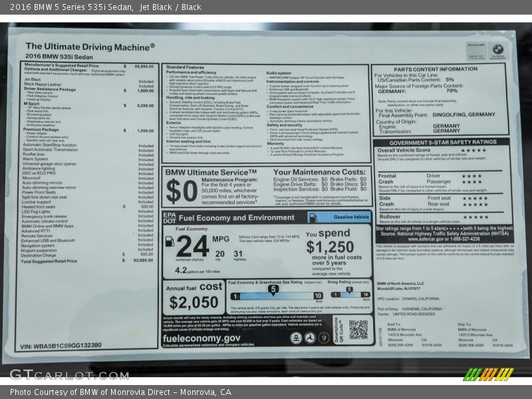Click the large 24 combined MPG number
This screenshot has width=532, height=399.
pos(192,246)
